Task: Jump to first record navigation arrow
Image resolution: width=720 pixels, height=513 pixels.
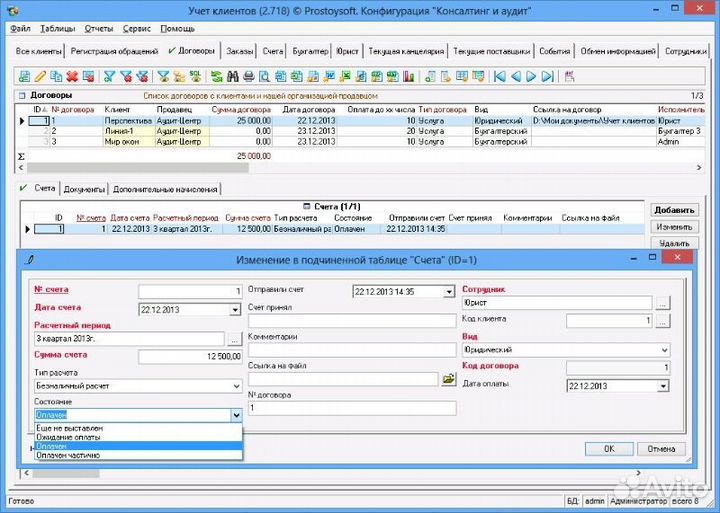Action: [x=500, y=76]
